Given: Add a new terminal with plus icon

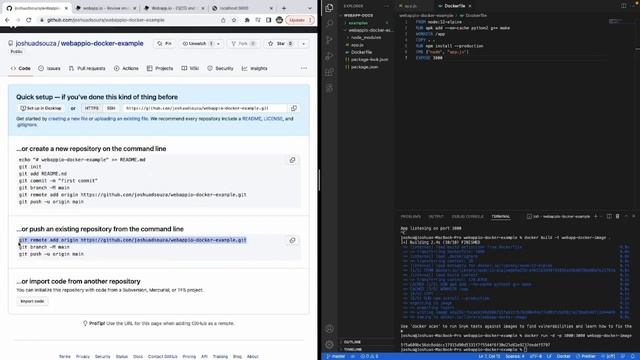Looking at the screenshot, I should point(596,216).
